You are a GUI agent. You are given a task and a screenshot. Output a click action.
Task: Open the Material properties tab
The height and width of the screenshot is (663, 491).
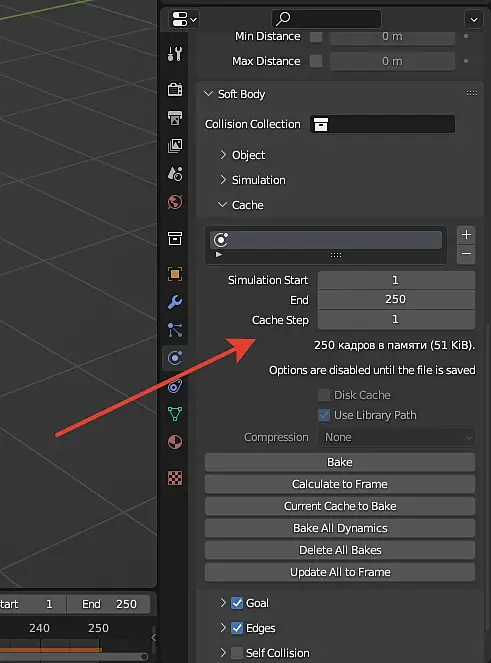click(175, 442)
